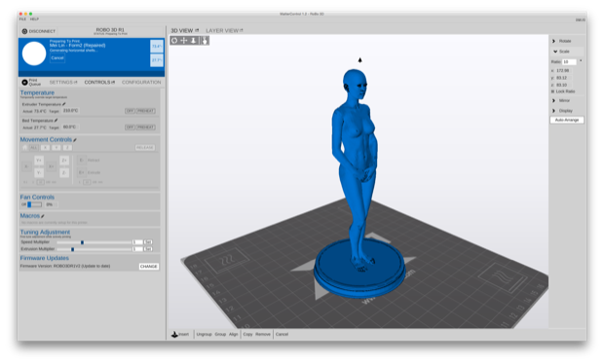Click the home all axes house icon
Viewport: 604px width, 364px height.
tap(25, 147)
